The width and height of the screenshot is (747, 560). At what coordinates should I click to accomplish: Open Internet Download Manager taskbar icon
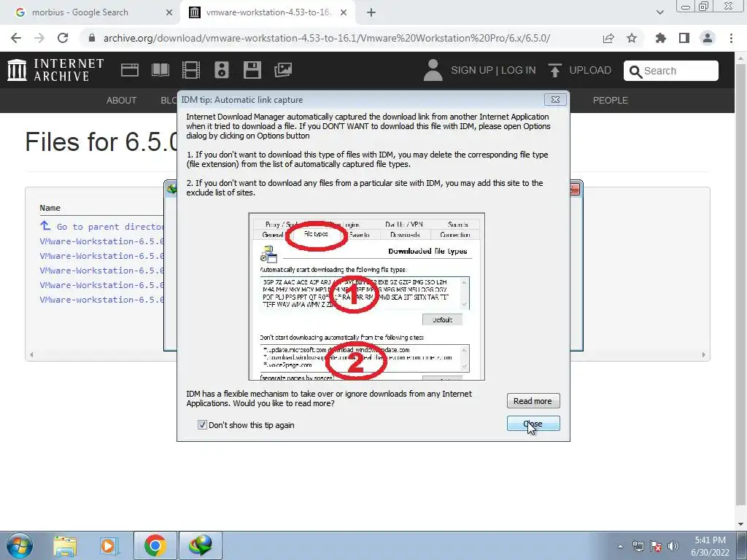point(200,545)
